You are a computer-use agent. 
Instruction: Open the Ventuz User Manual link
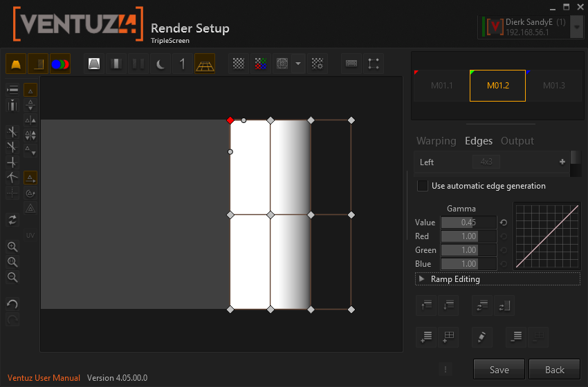44,378
